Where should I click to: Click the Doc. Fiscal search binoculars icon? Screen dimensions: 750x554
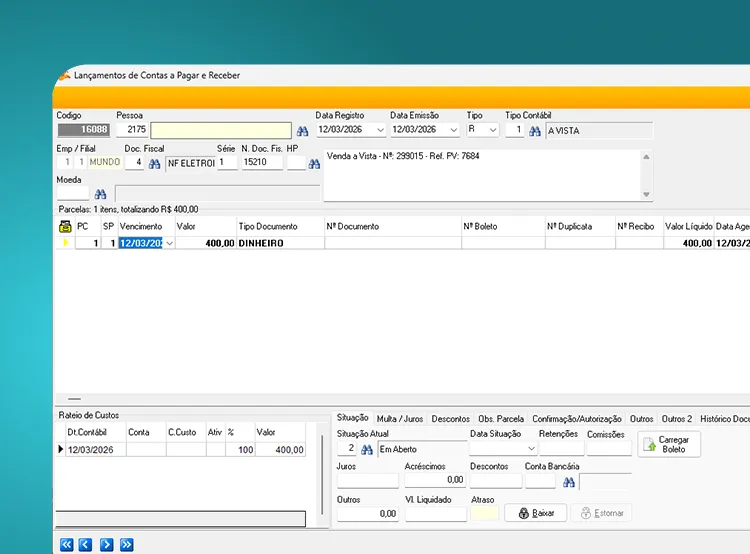click(154, 164)
